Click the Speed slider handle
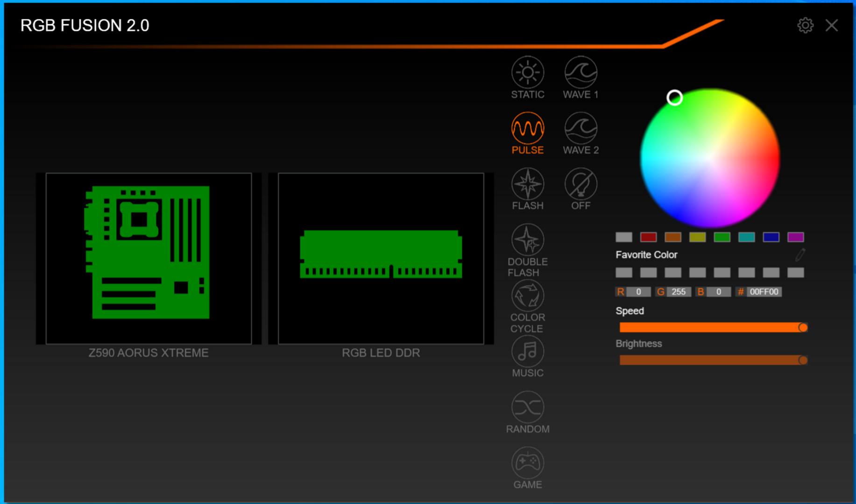Image resolution: width=856 pixels, height=504 pixels. pyautogui.click(x=803, y=328)
